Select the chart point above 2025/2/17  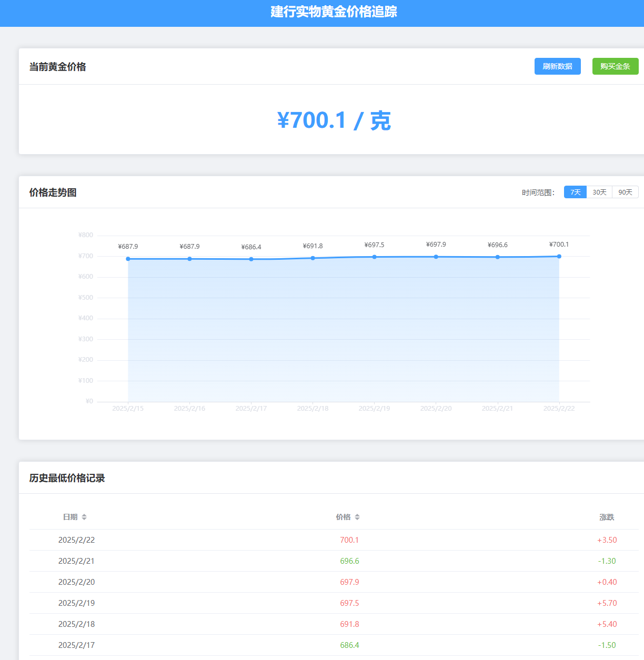point(251,259)
